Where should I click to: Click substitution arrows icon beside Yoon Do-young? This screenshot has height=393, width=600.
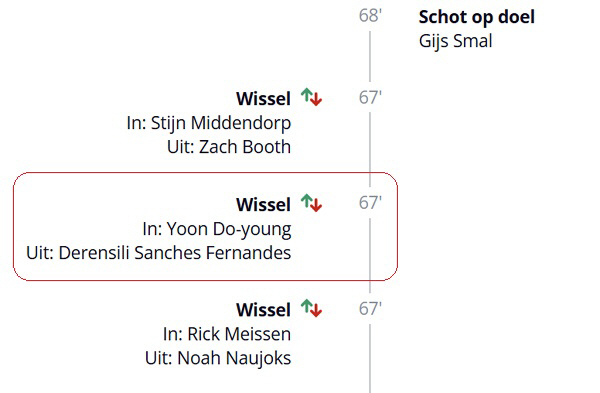[311, 203]
